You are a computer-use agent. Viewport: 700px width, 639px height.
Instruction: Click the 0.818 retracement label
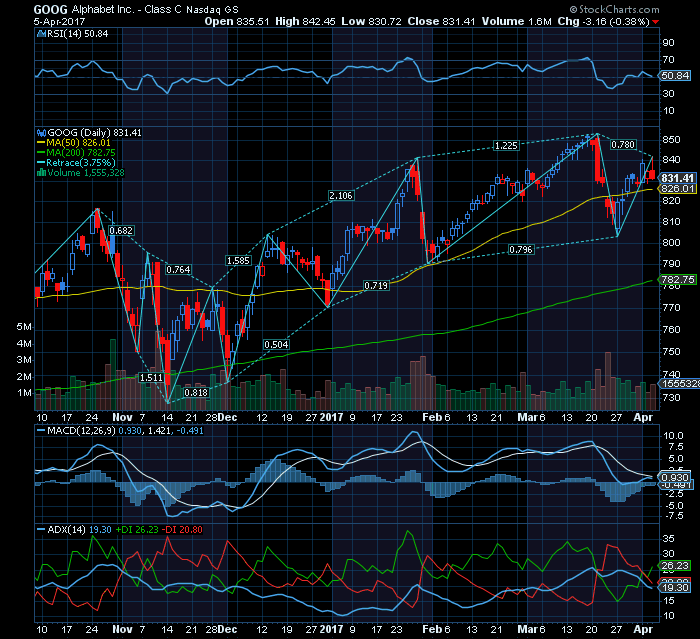pos(196,392)
